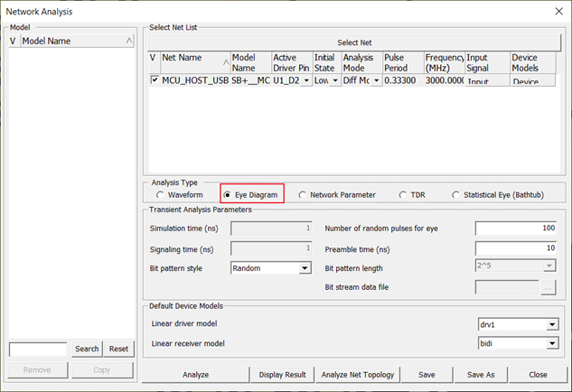Expand the Linear receiver model dropdown
The width and height of the screenshot is (572, 392).
(x=551, y=343)
